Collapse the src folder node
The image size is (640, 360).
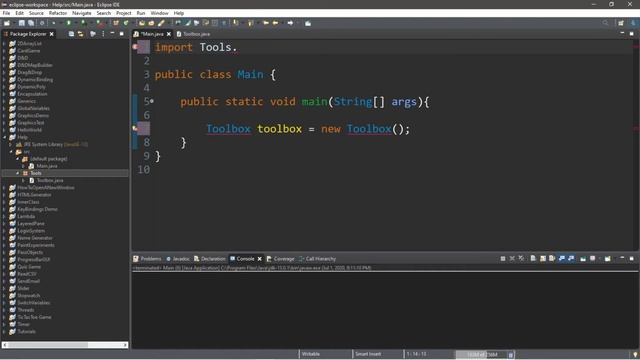tap(11, 151)
